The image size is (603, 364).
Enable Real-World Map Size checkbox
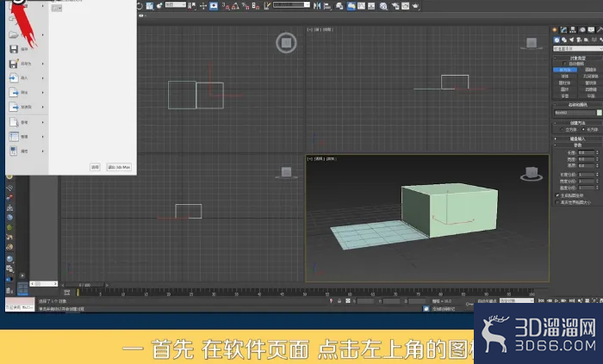pos(557,202)
